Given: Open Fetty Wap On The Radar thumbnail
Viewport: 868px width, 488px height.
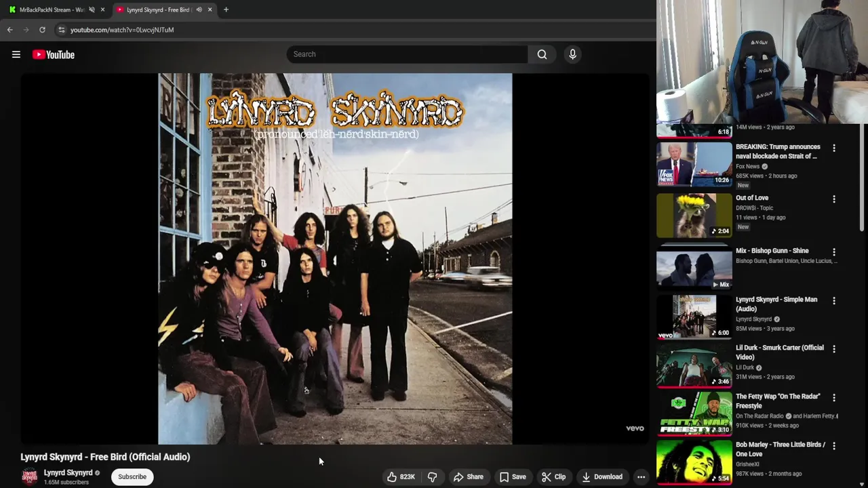Looking at the screenshot, I should point(694,413).
